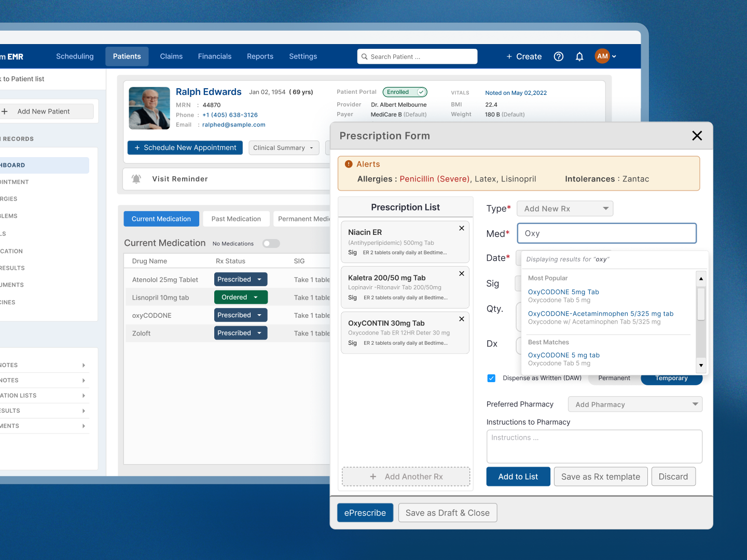This screenshot has width=747, height=560.
Task: Open the Reports section in top navigation
Action: pos(260,57)
